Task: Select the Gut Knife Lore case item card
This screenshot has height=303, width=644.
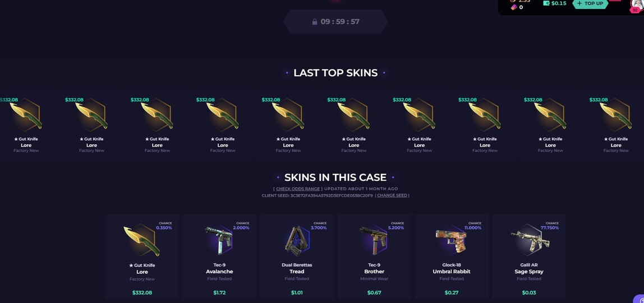Action: click(x=142, y=256)
